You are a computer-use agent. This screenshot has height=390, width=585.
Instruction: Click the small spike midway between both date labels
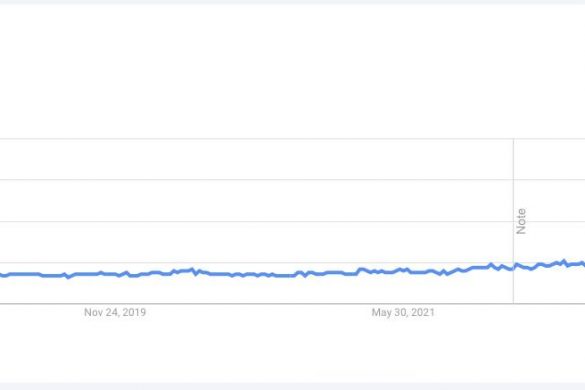193,269
